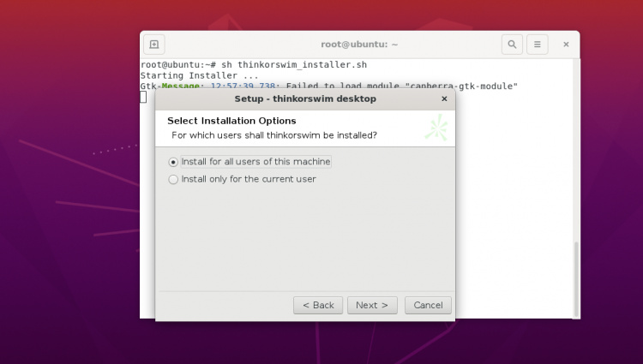Click the terminal vertical scrollbar
The image size is (643, 364).
(575, 274)
